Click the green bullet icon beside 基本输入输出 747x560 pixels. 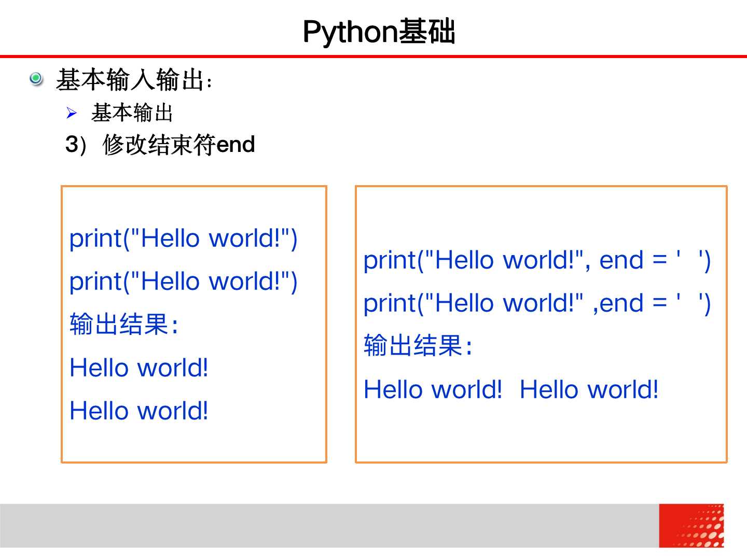pos(36,79)
